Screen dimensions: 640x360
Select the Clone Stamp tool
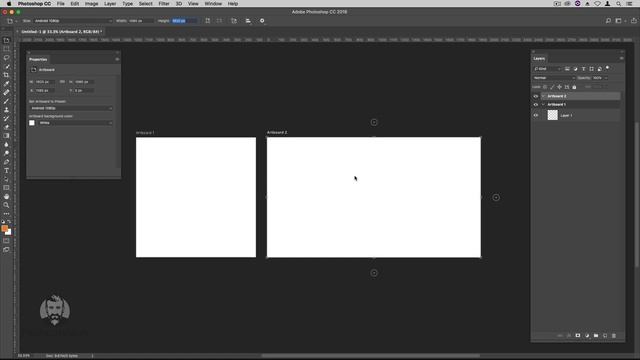click(6, 110)
